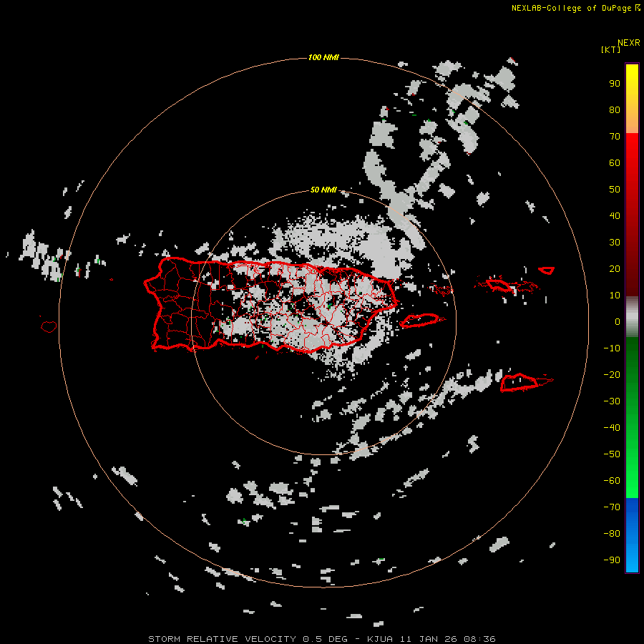The width and height of the screenshot is (644, 644).
Task: Click the positive 50 value on velocity scale
Action: tap(615, 190)
